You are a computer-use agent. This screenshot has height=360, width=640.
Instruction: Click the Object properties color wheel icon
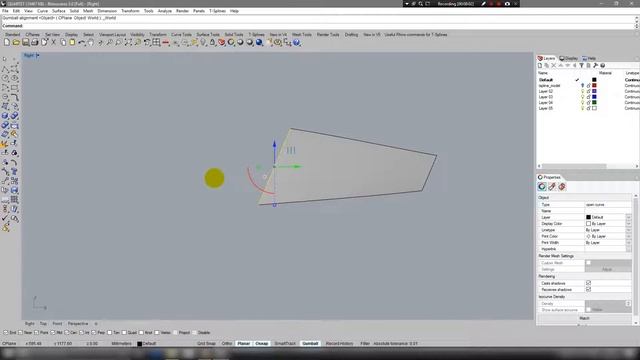(x=542, y=187)
